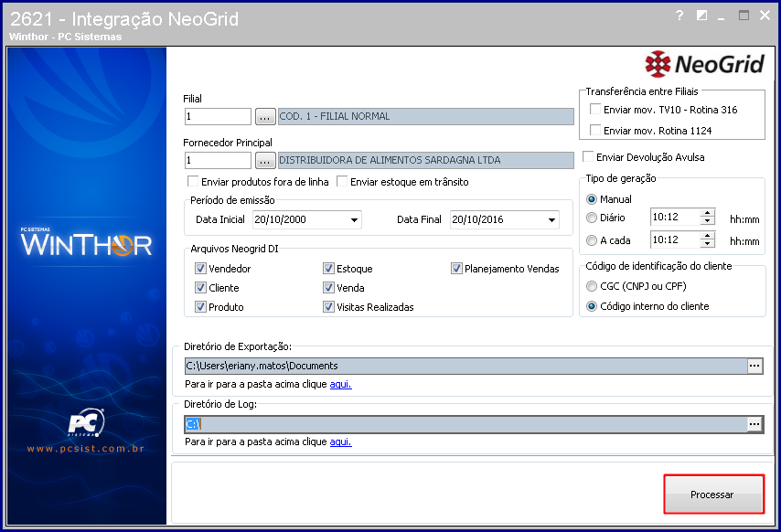The width and height of the screenshot is (781, 532).
Task: Click the Diário time field
Action: click(x=675, y=217)
